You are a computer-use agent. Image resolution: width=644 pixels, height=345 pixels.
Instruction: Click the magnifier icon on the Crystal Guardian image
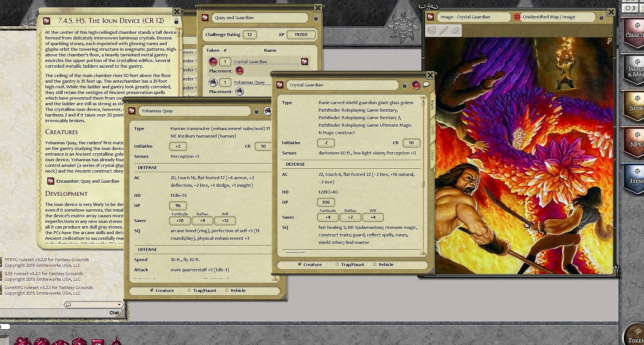point(609,41)
